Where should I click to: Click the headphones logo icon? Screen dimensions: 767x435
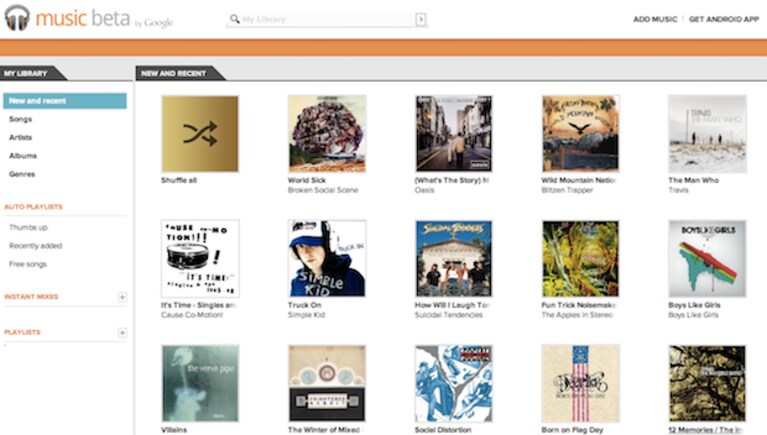(x=17, y=18)
